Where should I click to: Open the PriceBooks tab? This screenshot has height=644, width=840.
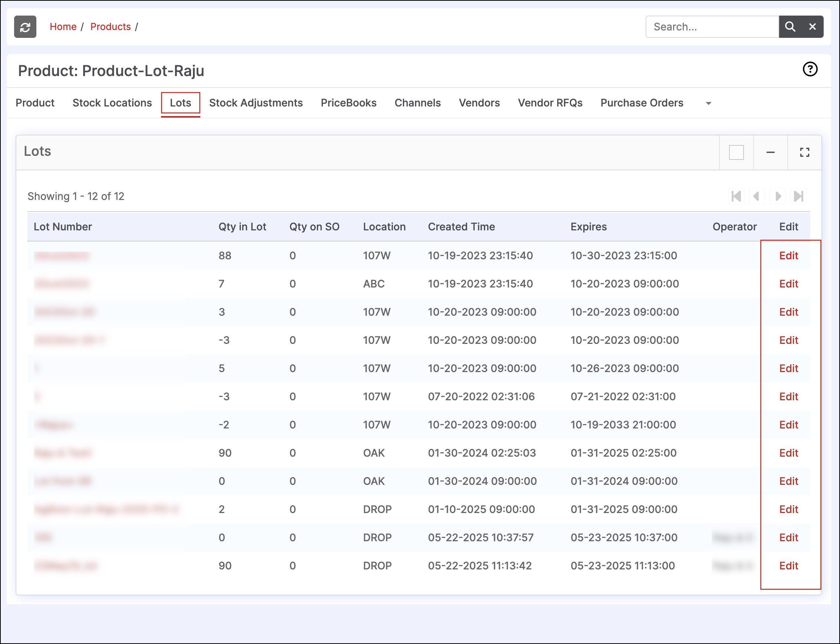[x=348, y=103]
